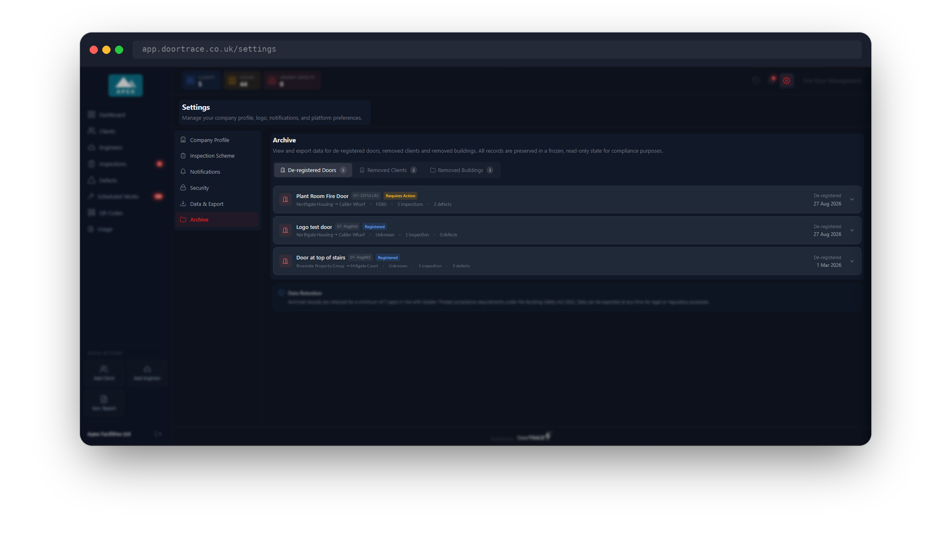
Task: Switch to the De-registered Doors tab
Action: (313, 170)
